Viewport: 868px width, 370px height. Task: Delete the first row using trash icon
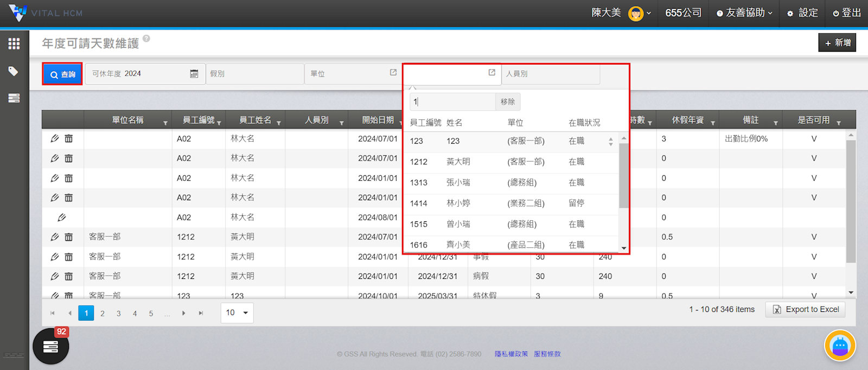point(69,139)
